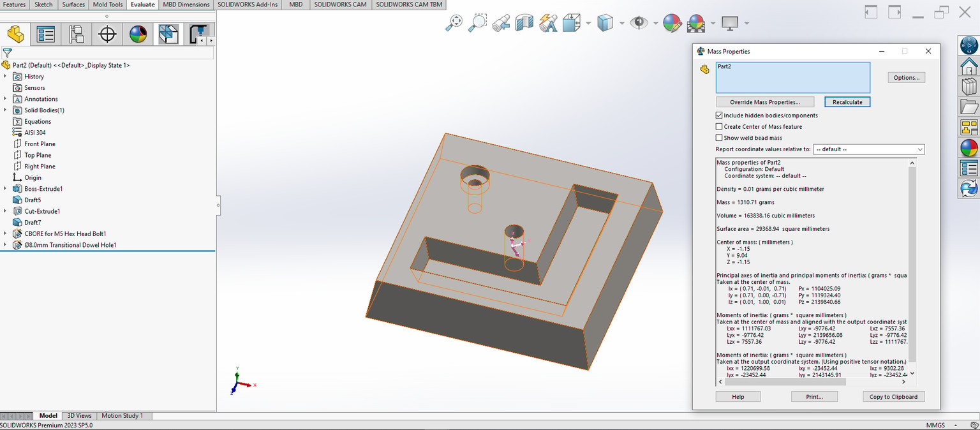The height and width of the screenshot is (430, 980).
Task: Switch to the Features tab
Action: 15,4
